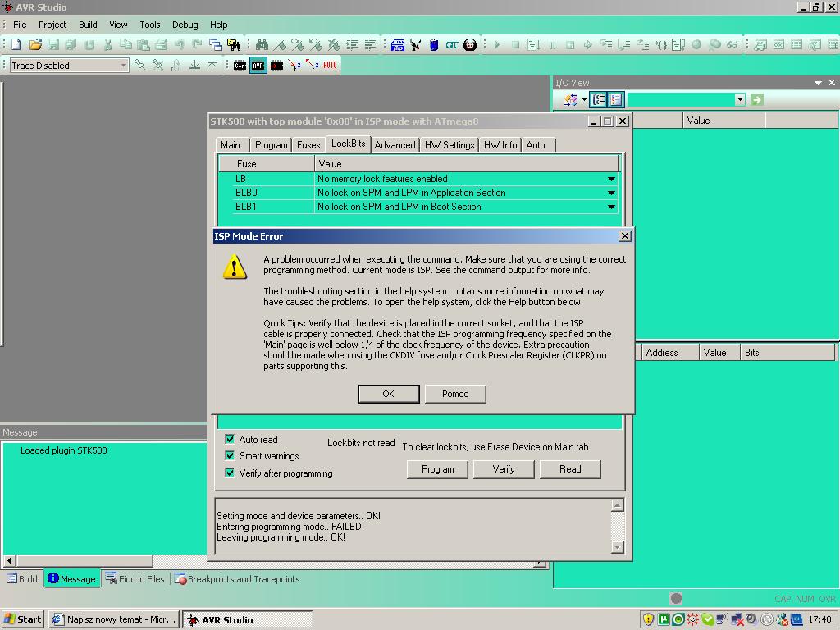Viewport: 840px width, 630px height.
Task: Open the Find in Files tab
Action: tap(135, 579)
